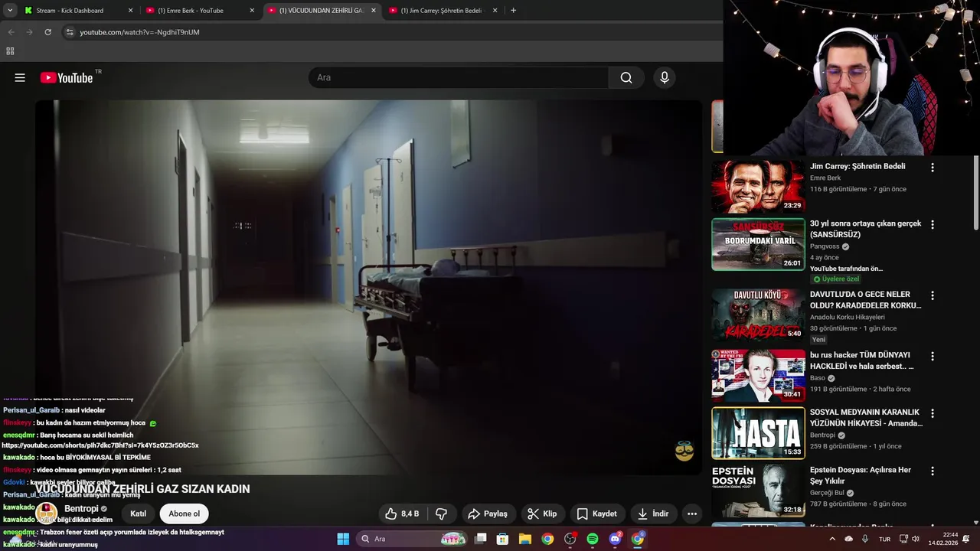Viewport: 980px width, 551px height.
Task: Open the Windows Start menu
Action: click(x=343, y=539)
